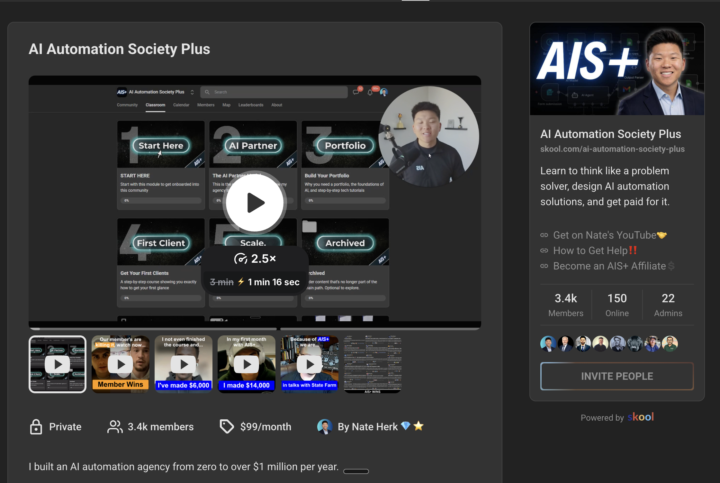Open Become an AIS+ Affiliate link

tap(613, 266)
